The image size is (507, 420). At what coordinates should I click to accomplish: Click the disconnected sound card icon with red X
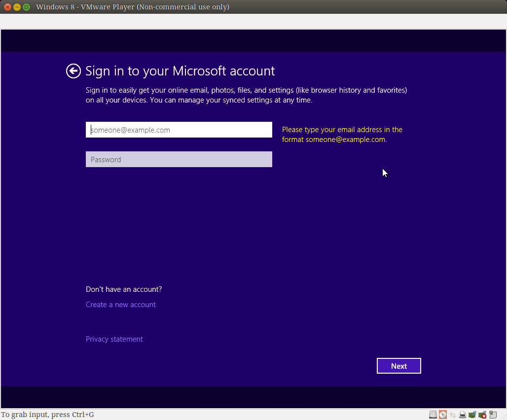482,415
